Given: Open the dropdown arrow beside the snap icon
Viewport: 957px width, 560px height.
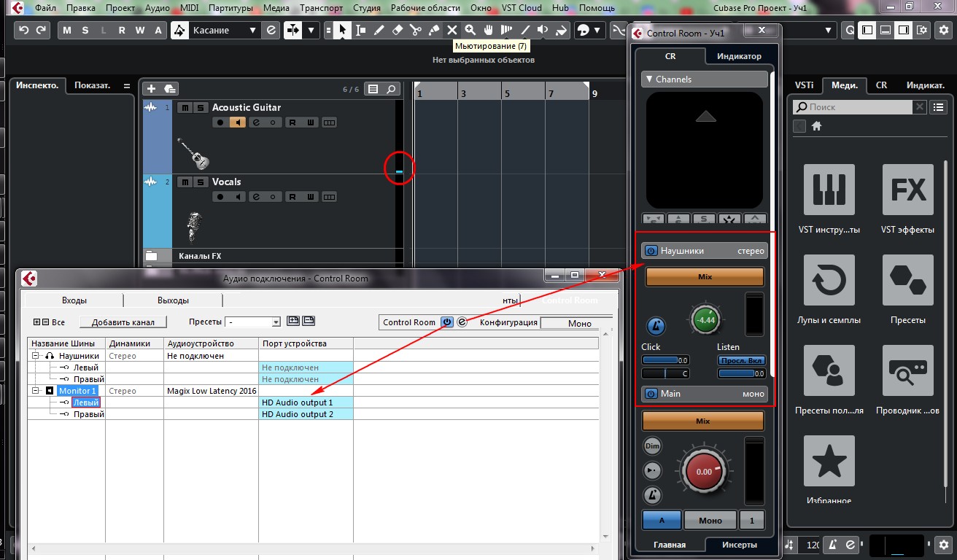Looking at the screenshot, I should pyautogui.click(x=311, y=30).
